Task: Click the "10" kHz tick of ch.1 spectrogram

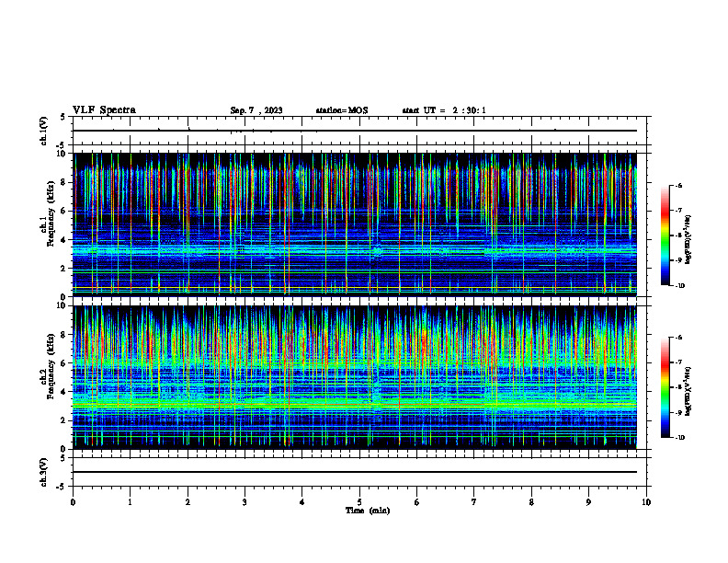Action: (62, 154)
